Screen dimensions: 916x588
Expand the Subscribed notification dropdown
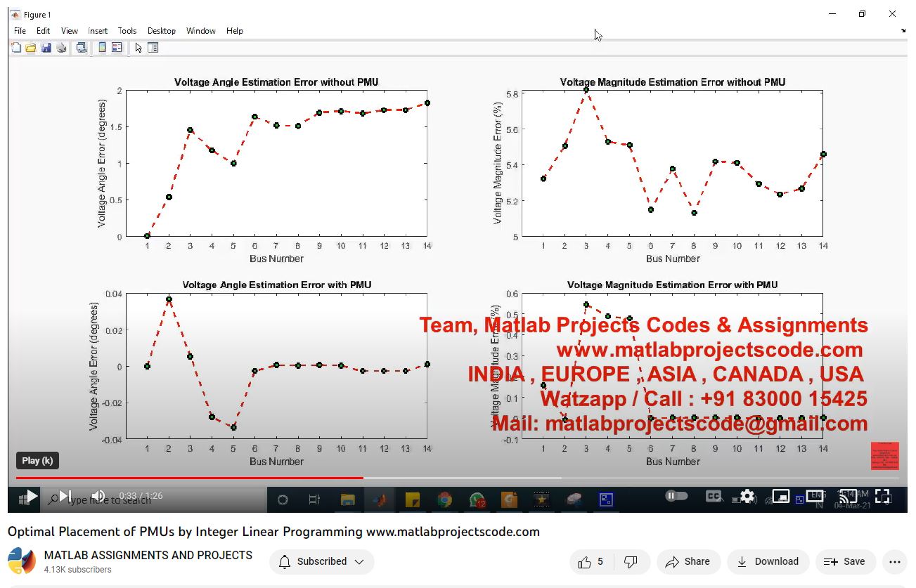(322, 561)
